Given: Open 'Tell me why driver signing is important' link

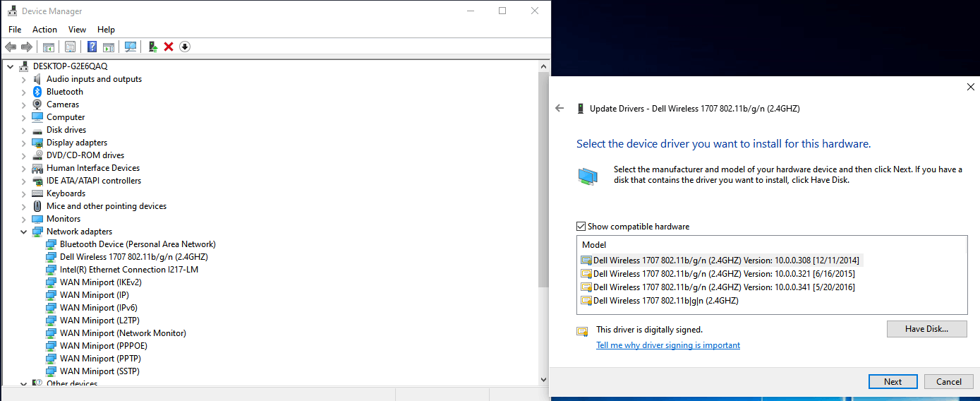Looking at the screenshot, I should click(x=668, y=345).
